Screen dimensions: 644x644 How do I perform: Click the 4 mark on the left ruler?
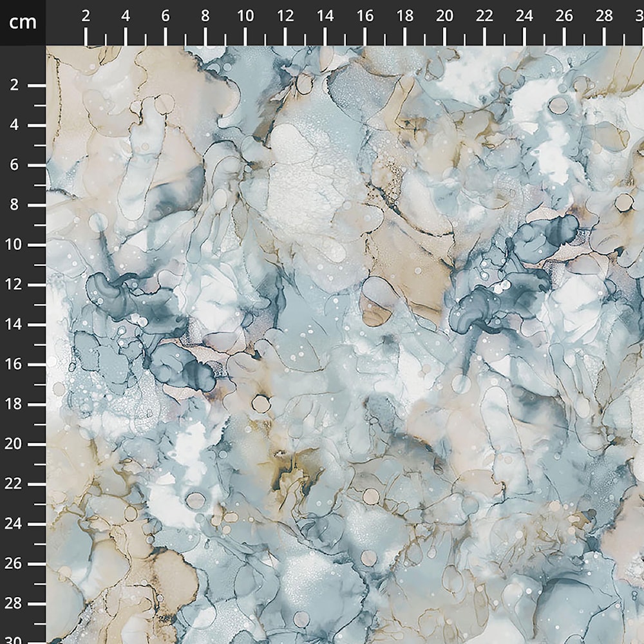click(x=14, y=125)
